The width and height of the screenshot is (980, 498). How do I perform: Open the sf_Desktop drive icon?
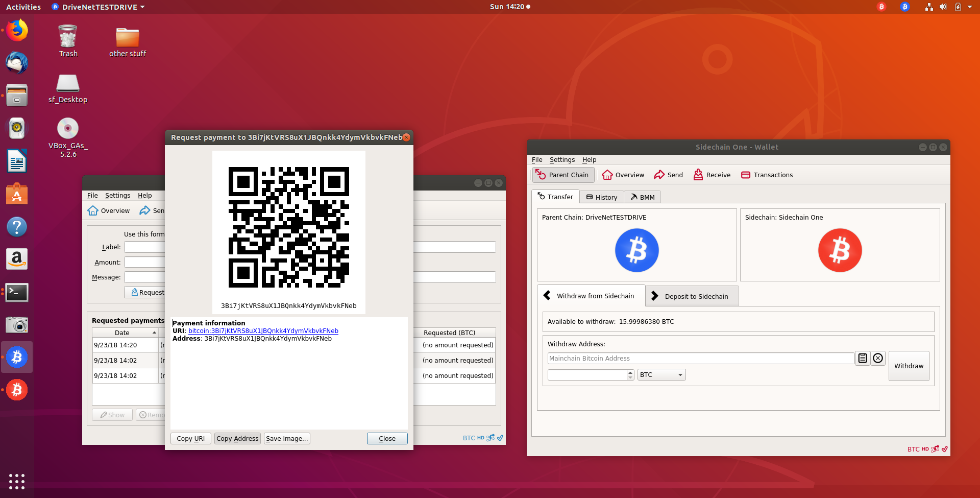point(68,88)
